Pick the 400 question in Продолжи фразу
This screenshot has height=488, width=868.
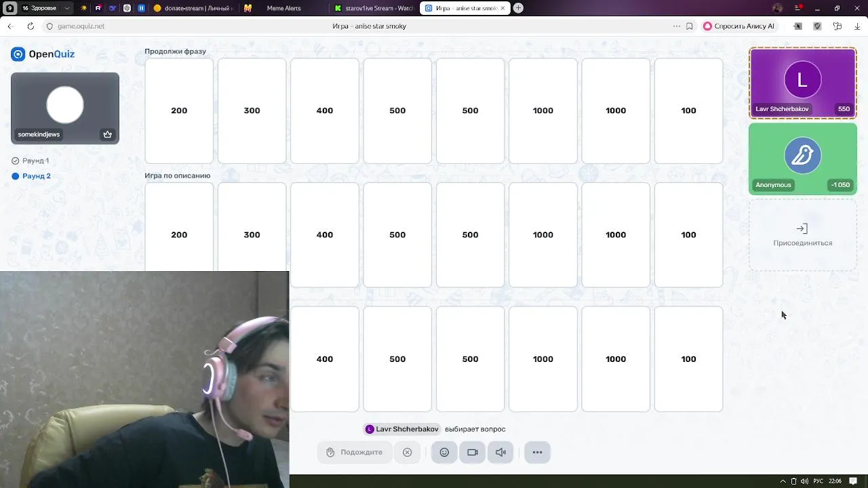point(325,110)
